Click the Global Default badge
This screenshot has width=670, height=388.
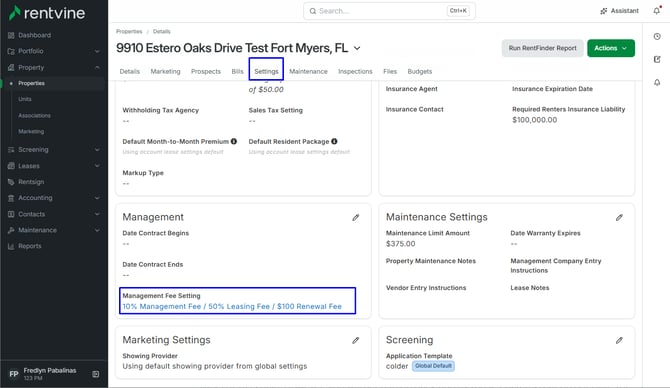point(433,366)
